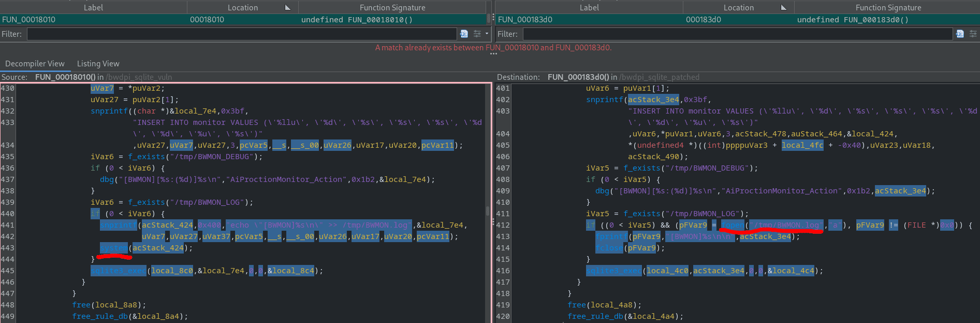Click 'acStack_424' inside the system call argument
The image size is (980, 323).
pyautogui.click(x=158, y=248)
